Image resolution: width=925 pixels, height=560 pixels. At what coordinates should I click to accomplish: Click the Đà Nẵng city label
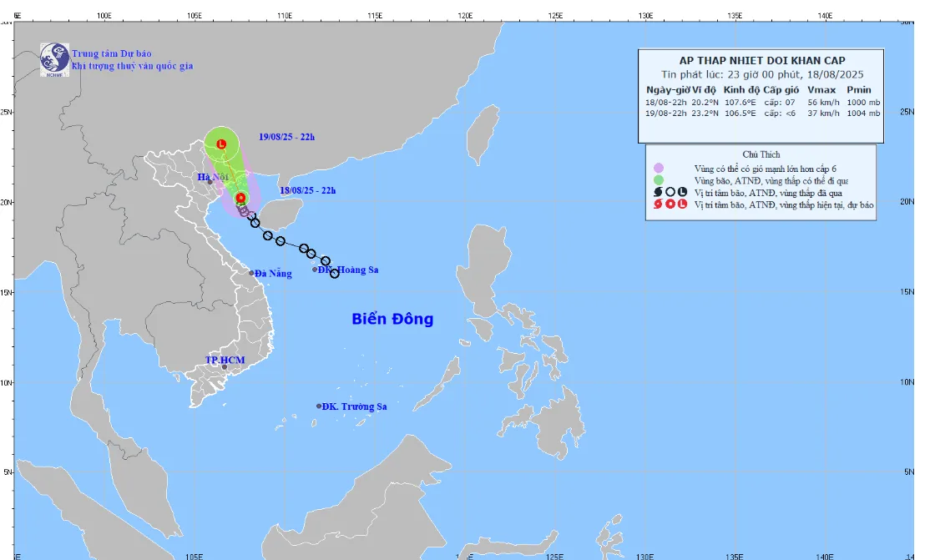pos(273,273)
